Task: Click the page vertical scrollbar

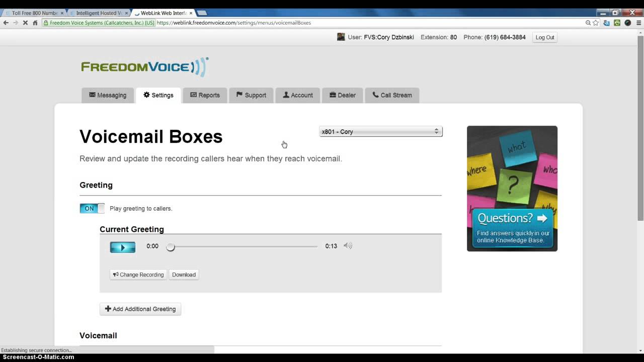Action: point(640,128)
